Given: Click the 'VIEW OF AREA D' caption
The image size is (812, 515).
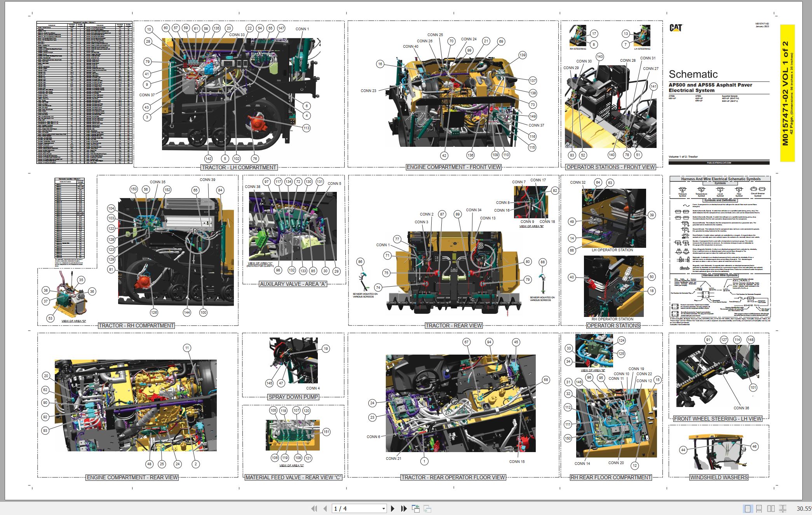Looking at the screenshot, I should coord(74,321).
